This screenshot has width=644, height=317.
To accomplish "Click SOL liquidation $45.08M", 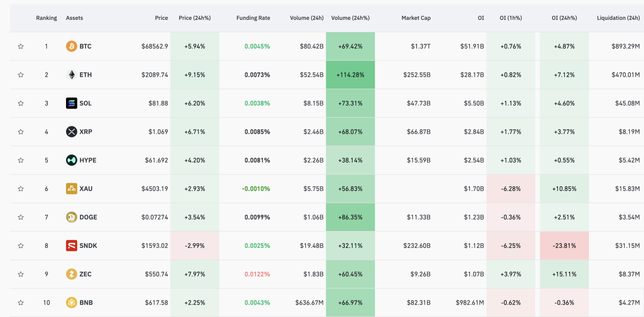I will pos(627,103).
